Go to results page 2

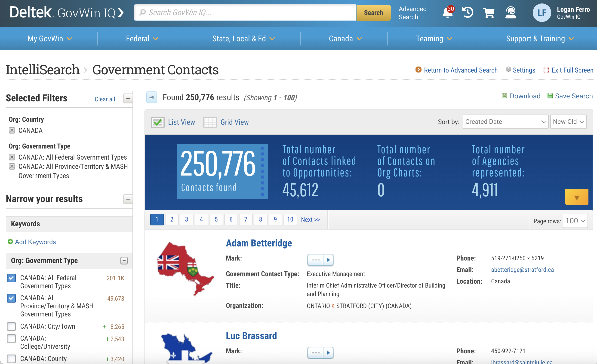pyautogui.click(x=172, y=219)
